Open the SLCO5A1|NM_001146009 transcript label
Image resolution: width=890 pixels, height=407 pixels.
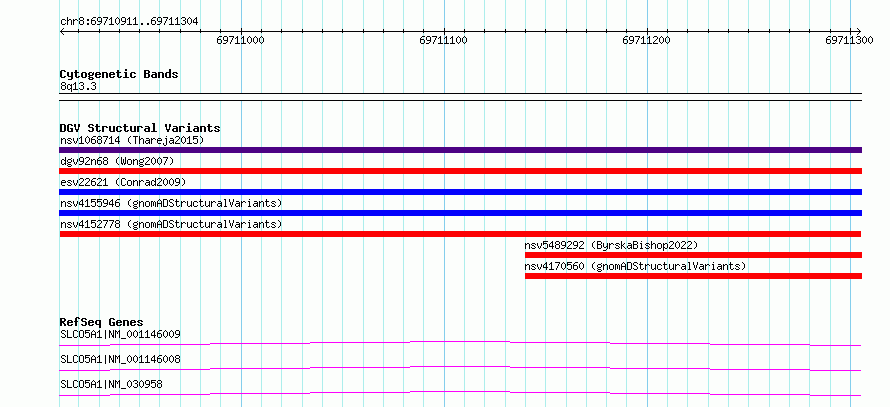coord(120,334)
